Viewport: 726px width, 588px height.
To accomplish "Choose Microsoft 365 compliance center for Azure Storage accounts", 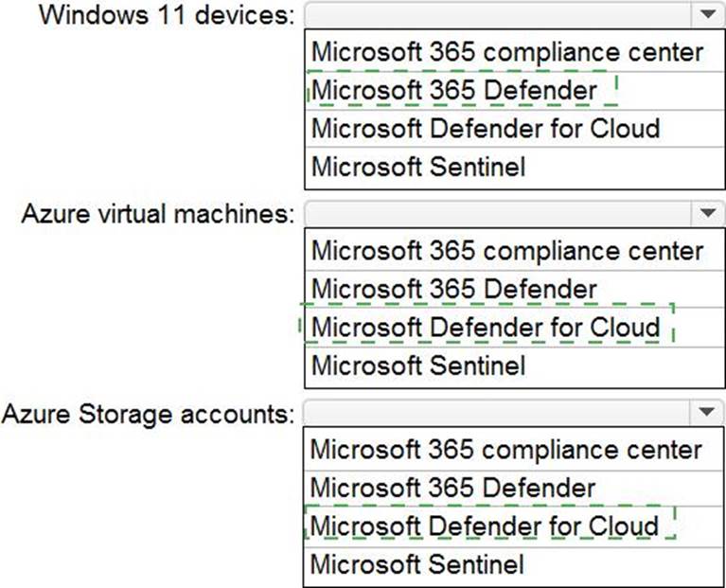I will click(506, 449).
